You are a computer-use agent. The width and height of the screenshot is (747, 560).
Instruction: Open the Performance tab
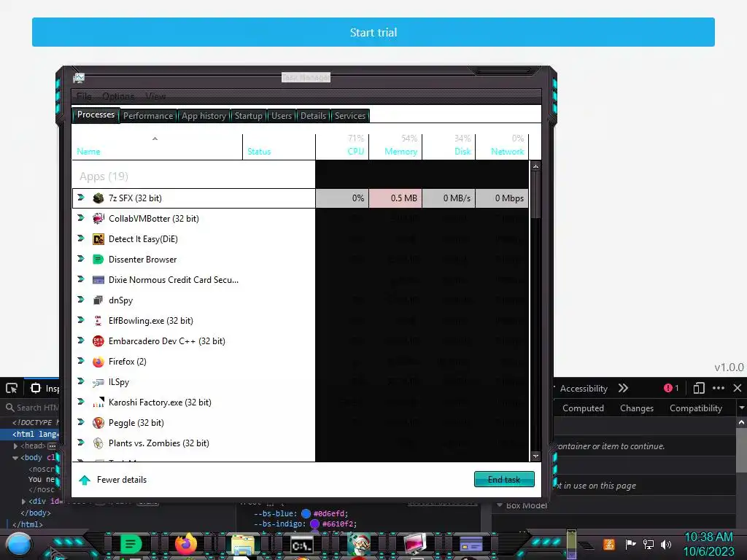(x=148, y=116)
